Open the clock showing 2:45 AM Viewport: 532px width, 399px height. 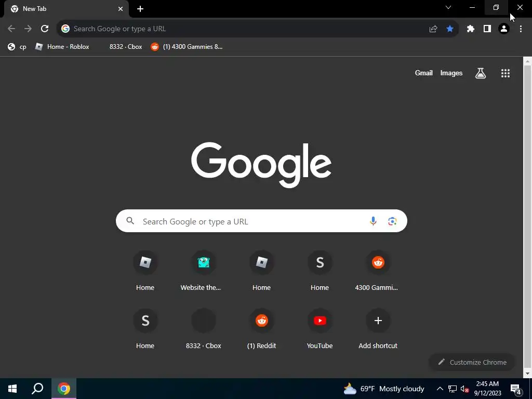(x=487, y=389)
